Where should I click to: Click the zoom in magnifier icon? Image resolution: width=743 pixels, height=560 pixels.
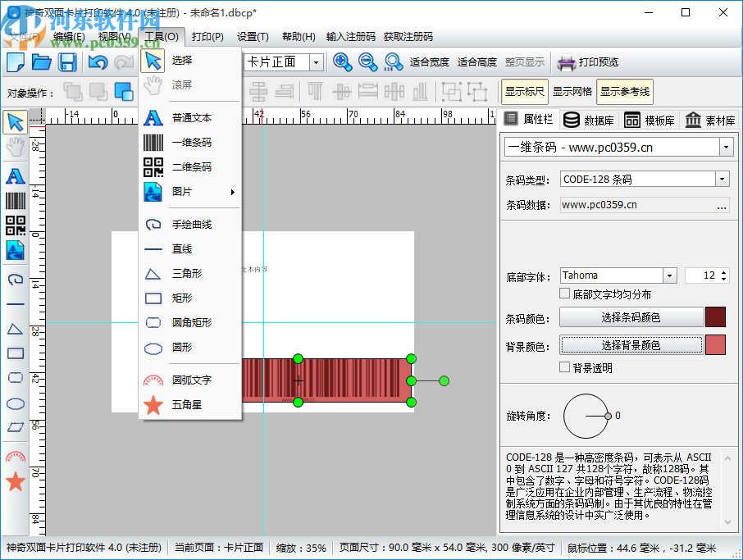(x=343, y=62)
